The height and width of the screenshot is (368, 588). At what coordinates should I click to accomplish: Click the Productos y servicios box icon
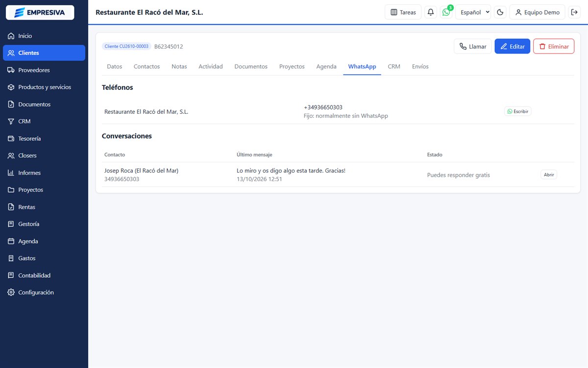click(x=11, y=87)
